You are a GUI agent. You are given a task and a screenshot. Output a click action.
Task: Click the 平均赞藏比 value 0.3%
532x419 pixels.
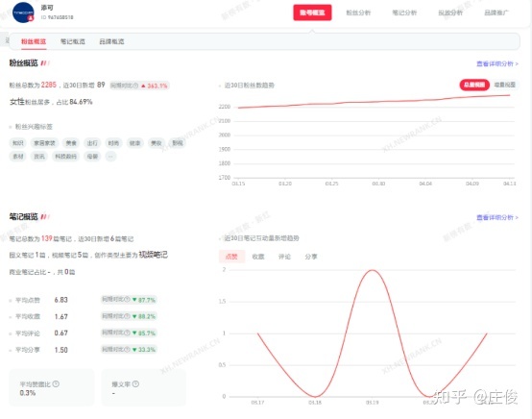28,393
